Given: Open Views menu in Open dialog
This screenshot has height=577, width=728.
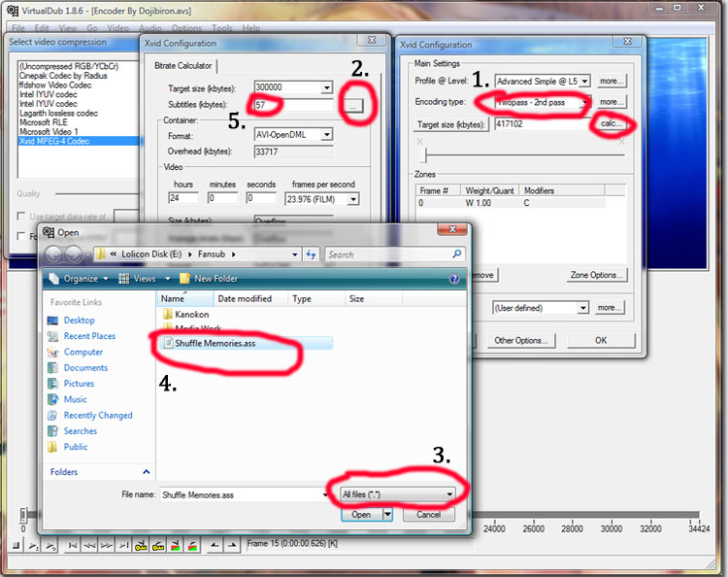Looking at the screenshot, I should 145,278.
